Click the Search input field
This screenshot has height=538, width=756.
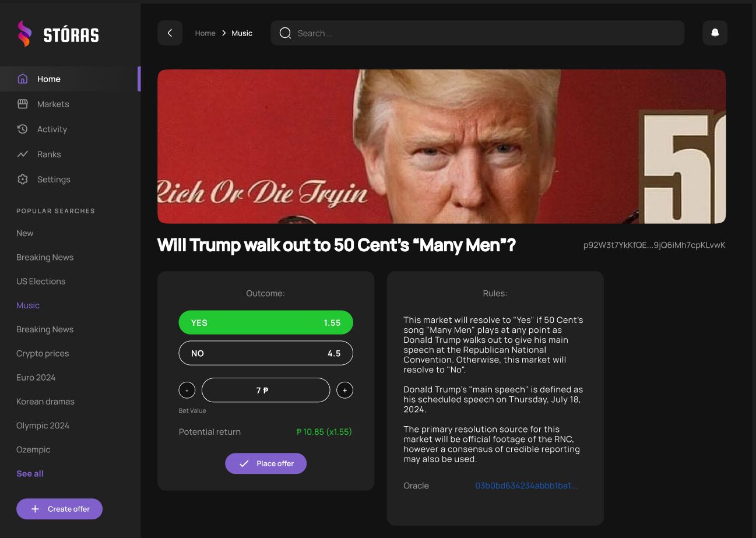(477, 33)
